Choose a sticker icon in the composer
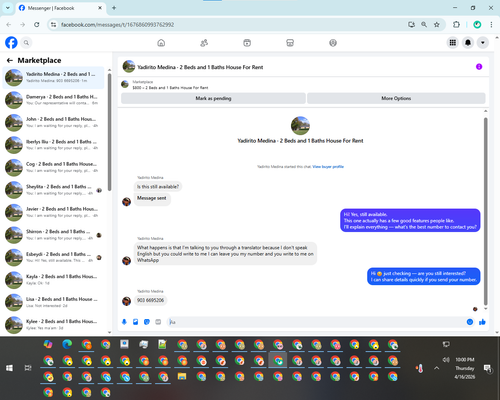 coord(147,322)
